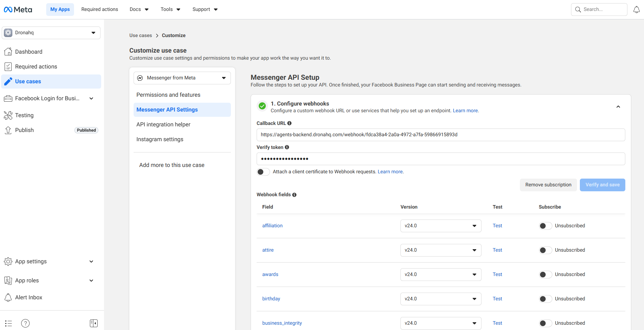Click the help question mark icon bottom left
This screenshot has width=644, height=330.
click(x=25, y=323)
